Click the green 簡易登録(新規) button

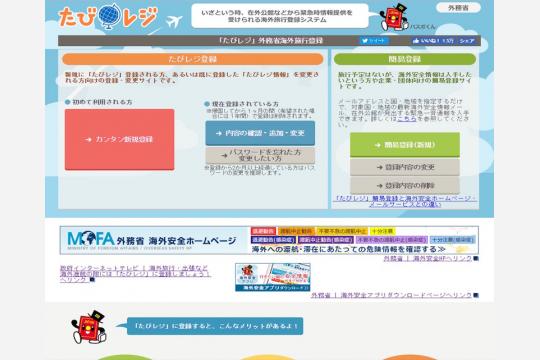click(405, 145)
